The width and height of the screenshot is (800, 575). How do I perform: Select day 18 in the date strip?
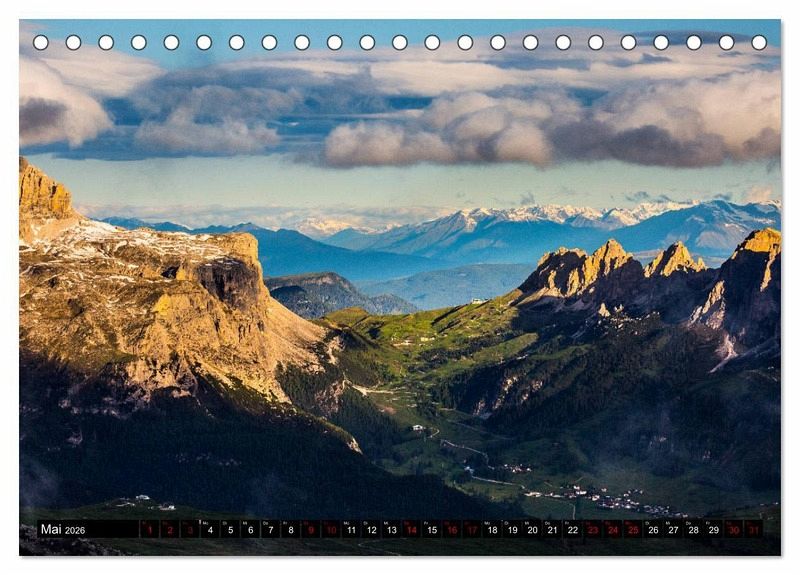492,529
